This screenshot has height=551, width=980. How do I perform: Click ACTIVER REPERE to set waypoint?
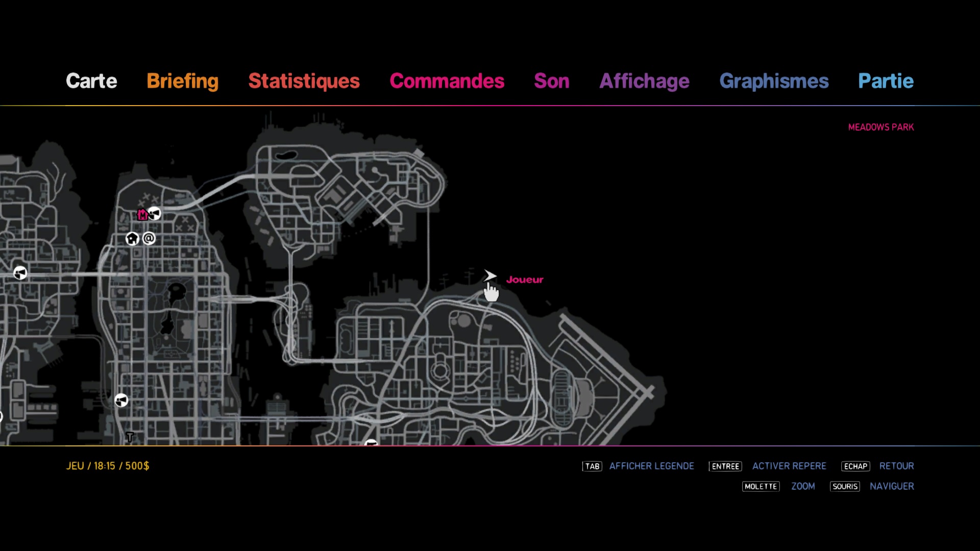(x=789, y=466)
